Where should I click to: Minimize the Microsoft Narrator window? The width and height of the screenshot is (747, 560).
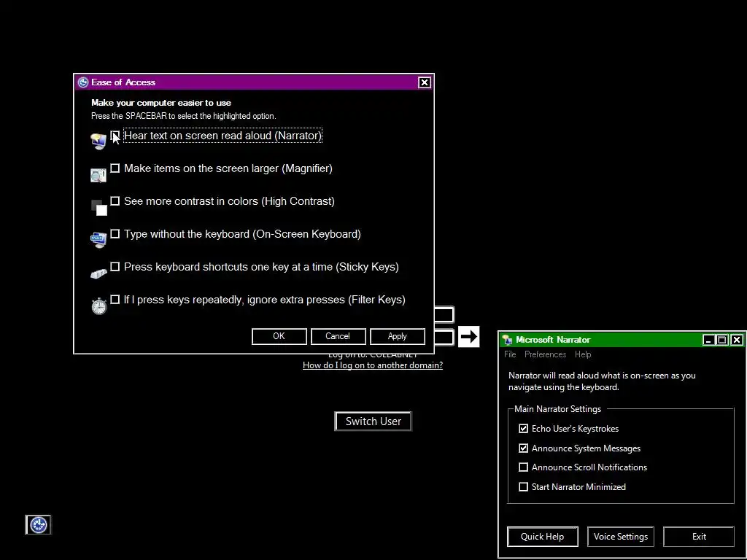point(709,340)
